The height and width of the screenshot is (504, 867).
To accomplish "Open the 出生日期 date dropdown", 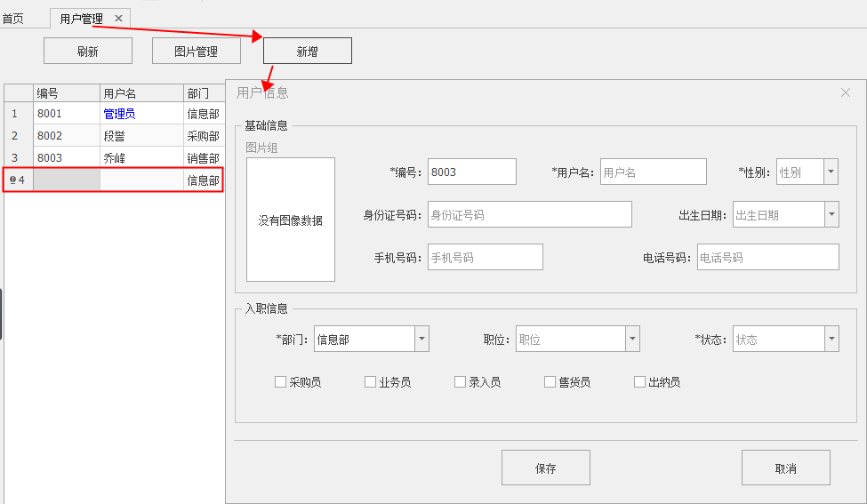I will (831, 214).
